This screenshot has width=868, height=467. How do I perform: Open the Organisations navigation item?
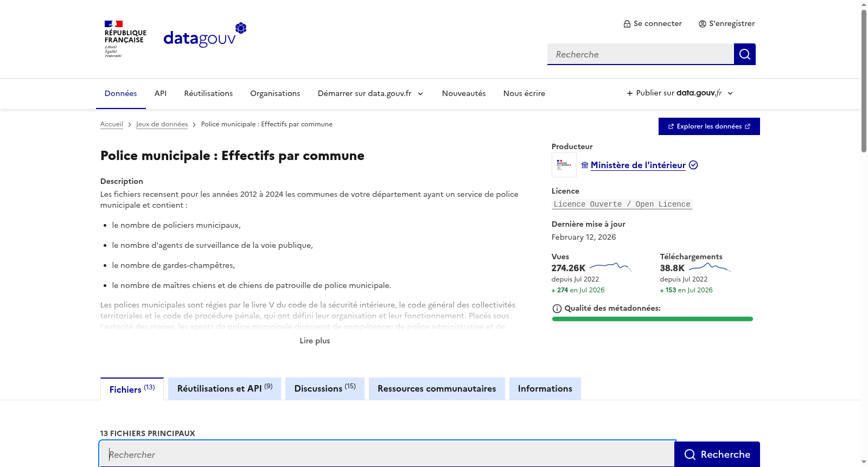point(275,93)
